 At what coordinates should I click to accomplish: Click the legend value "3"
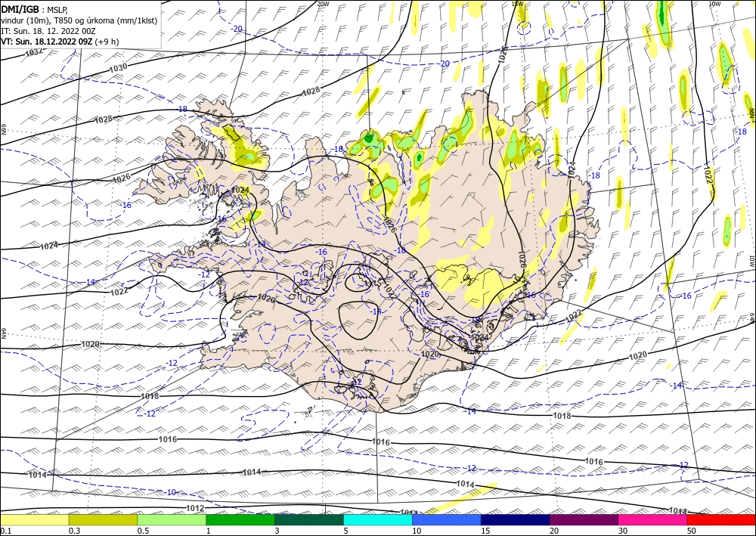277,531
